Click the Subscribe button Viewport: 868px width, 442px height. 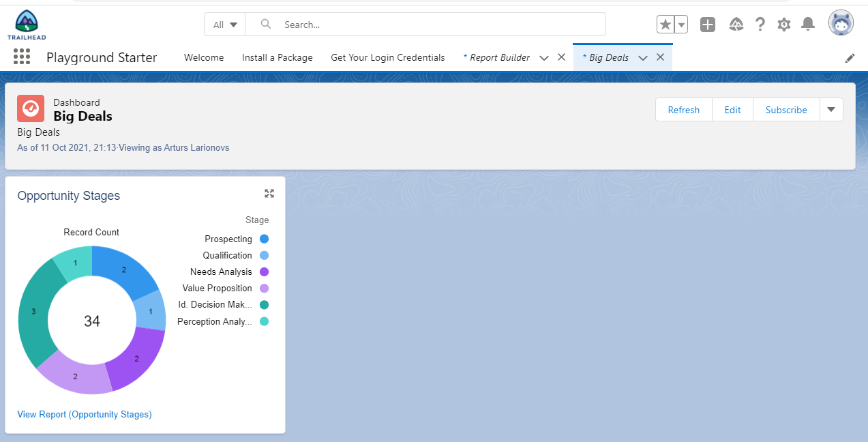(786, 110)
